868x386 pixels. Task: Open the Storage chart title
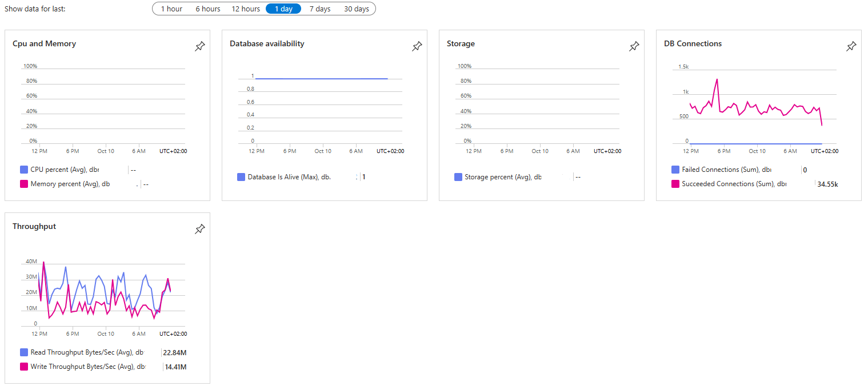(x=461, y=43)
